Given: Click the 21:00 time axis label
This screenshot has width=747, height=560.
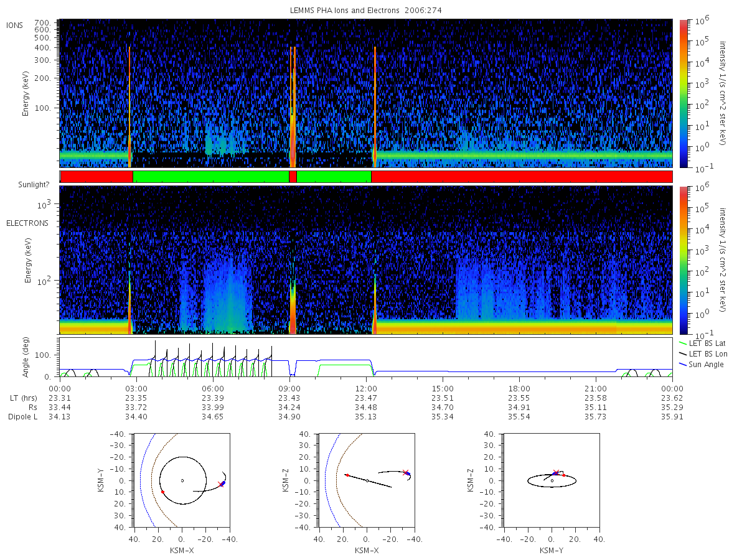Looking at the screenshot, I should 596,388.
